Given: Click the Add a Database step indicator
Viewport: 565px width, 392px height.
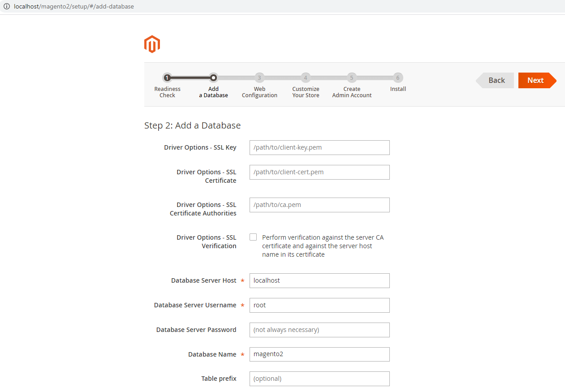Looking at the screenshot, I should 213,78.
